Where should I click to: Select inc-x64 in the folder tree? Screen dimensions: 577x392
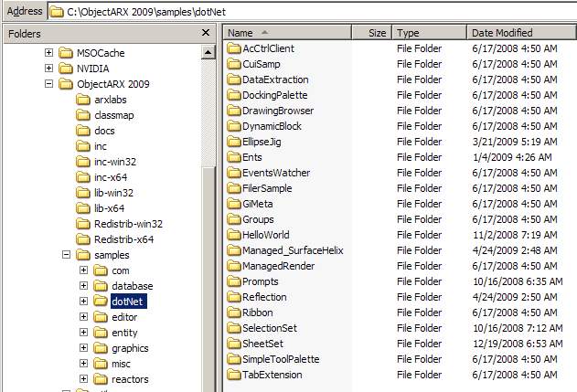tap(111, 177)
